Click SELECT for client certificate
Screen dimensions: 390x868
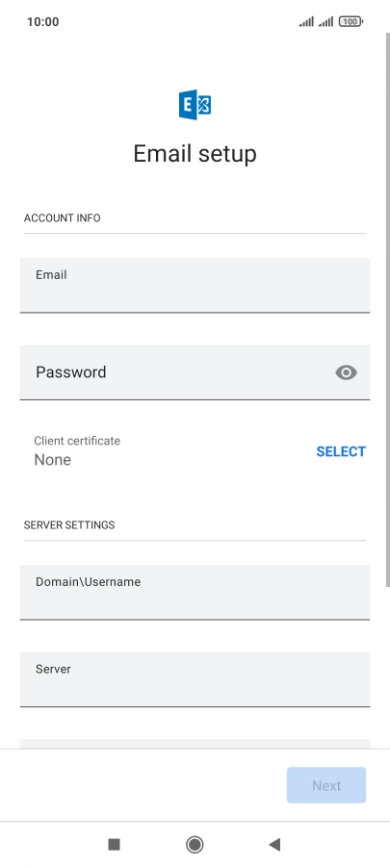(x=341, y=451)
